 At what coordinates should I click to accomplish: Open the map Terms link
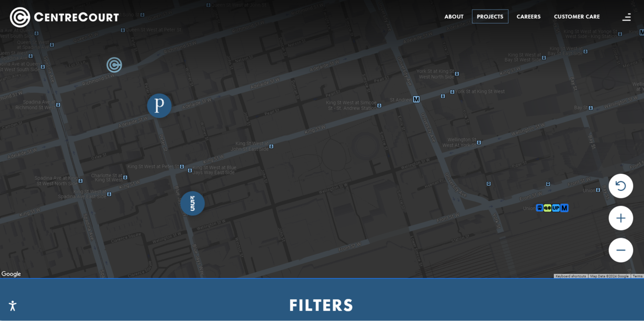637,276
